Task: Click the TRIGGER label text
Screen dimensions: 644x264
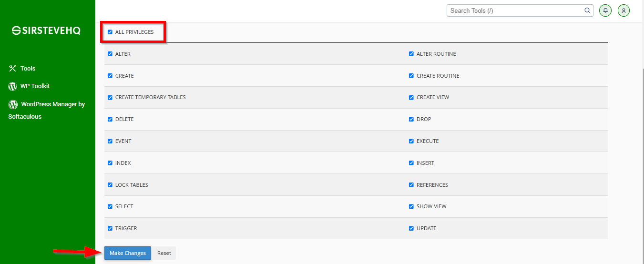Action: [126, 228]
